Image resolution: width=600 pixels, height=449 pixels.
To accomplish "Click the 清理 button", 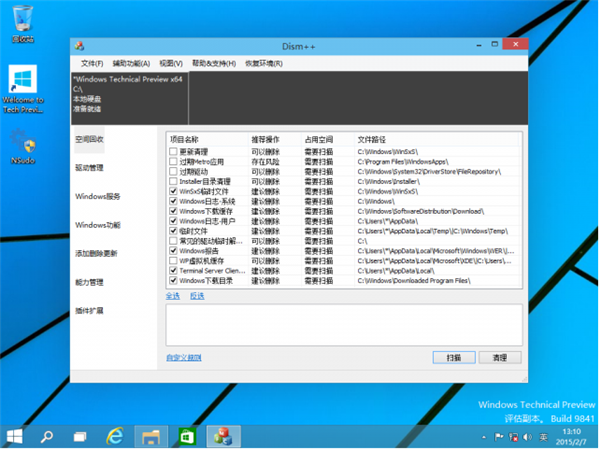I will tap(500, 358).
